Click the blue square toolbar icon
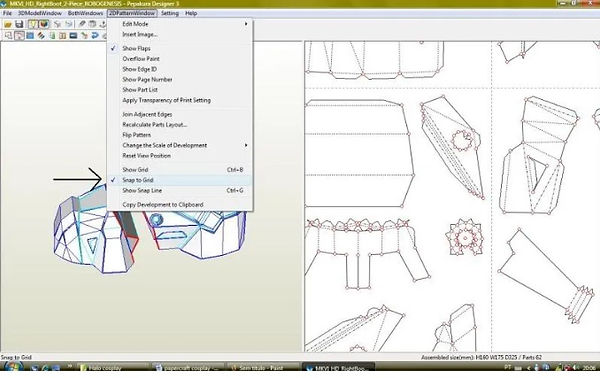 pos(30,36)
